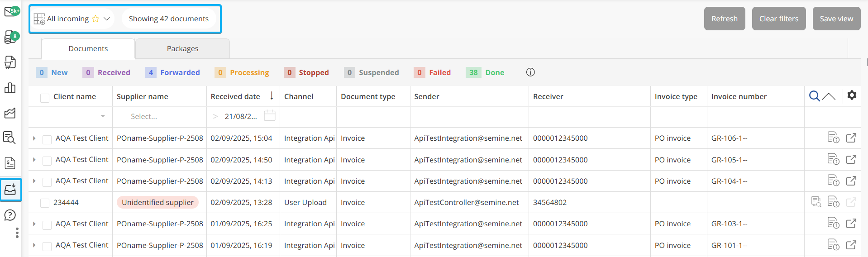Open the document search icon in sidebar
This screenshot has height=257, width=868.
click(10, 138)
